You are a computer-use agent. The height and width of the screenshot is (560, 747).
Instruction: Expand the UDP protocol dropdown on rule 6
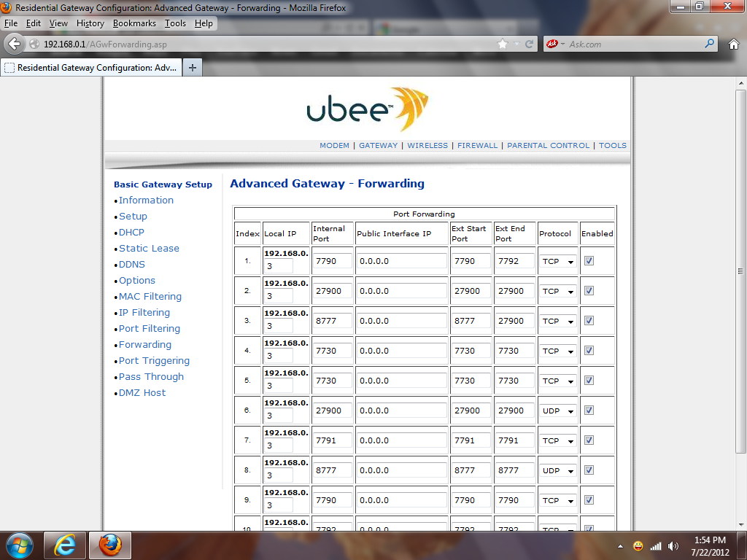pos(558,411)
